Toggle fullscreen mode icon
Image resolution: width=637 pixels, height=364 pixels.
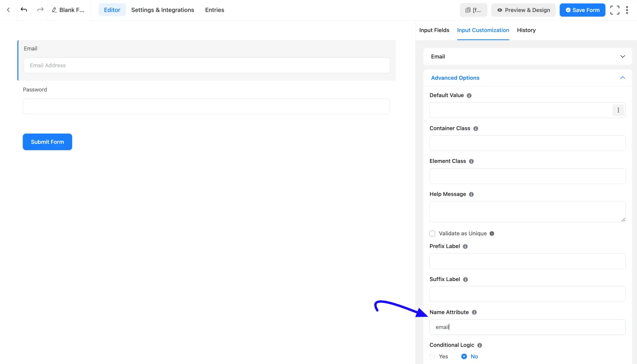click(615, 10)
